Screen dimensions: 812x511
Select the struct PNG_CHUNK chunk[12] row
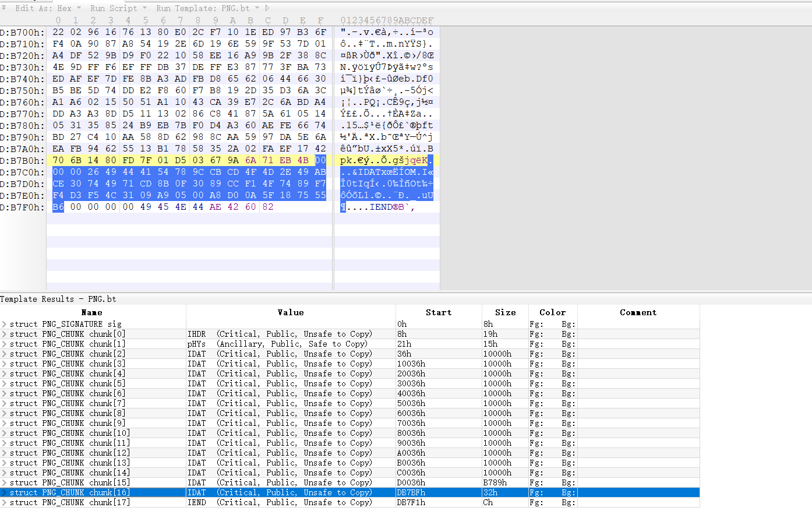[349, 453]
